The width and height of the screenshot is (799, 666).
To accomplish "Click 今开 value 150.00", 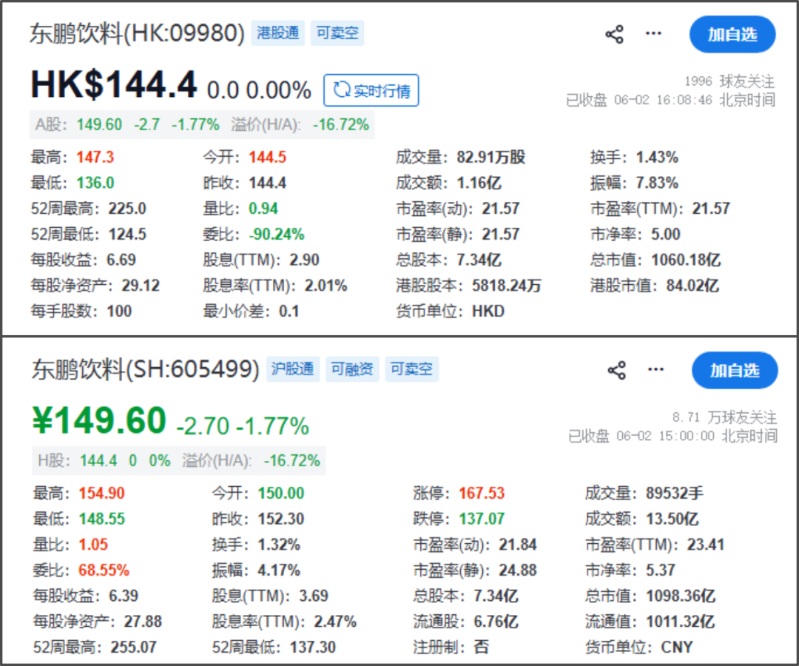I will [x=281, y=493].
